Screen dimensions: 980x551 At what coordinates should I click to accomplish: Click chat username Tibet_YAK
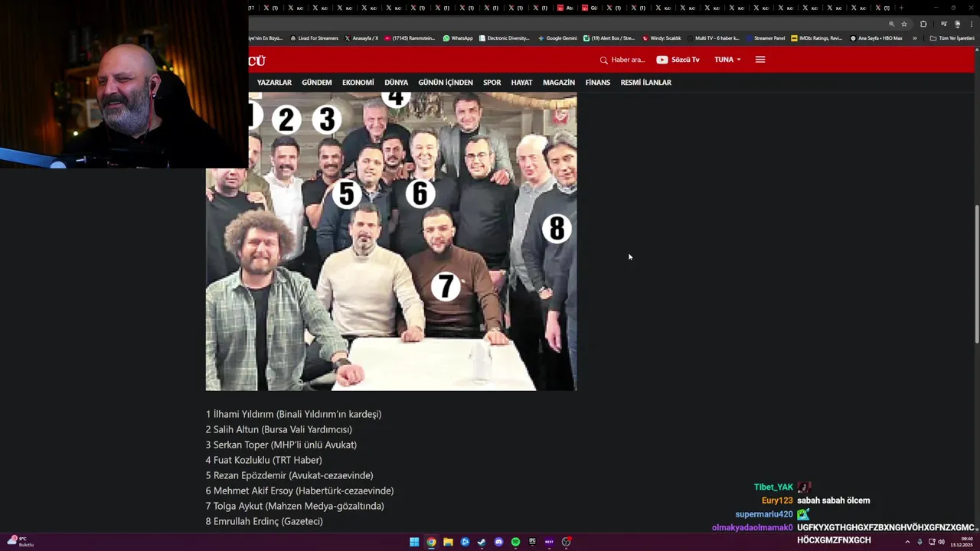pyautogui.click(x=773, y=487)
